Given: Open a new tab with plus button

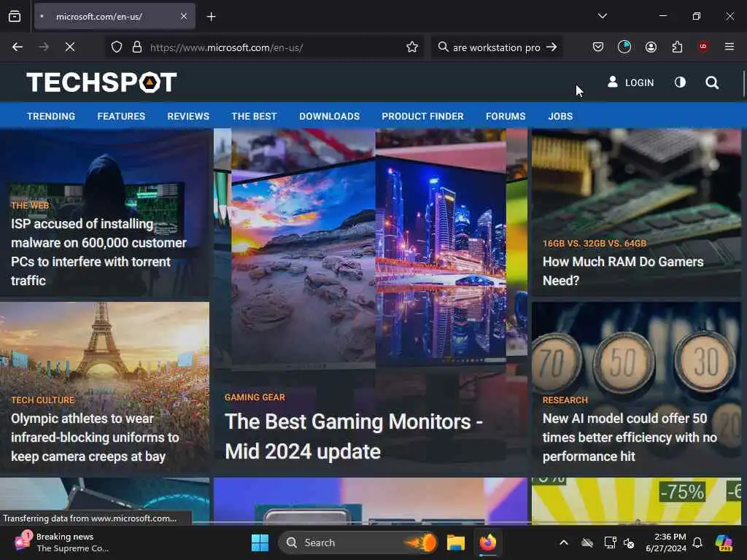Looking at the screenshot, I should (211, 17).
